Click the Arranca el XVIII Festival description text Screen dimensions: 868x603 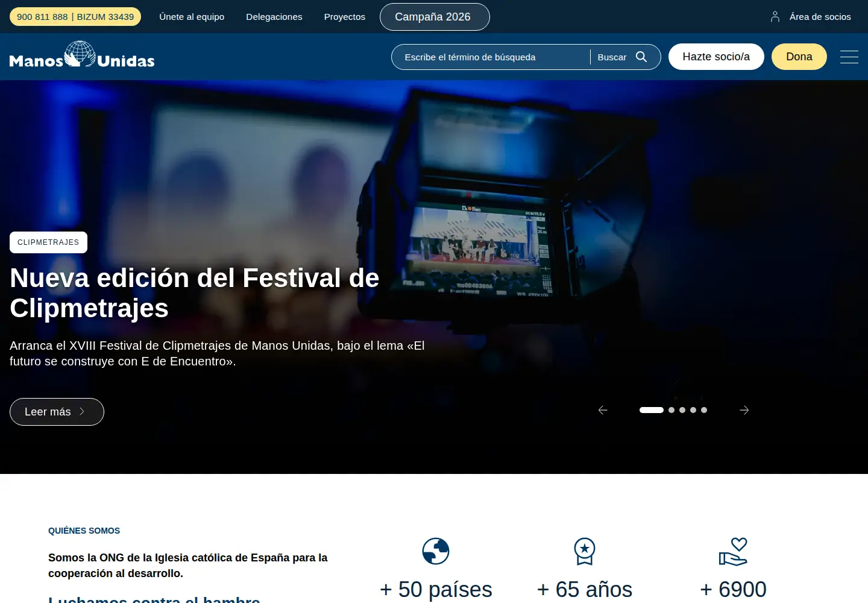(x=217, y=353)
